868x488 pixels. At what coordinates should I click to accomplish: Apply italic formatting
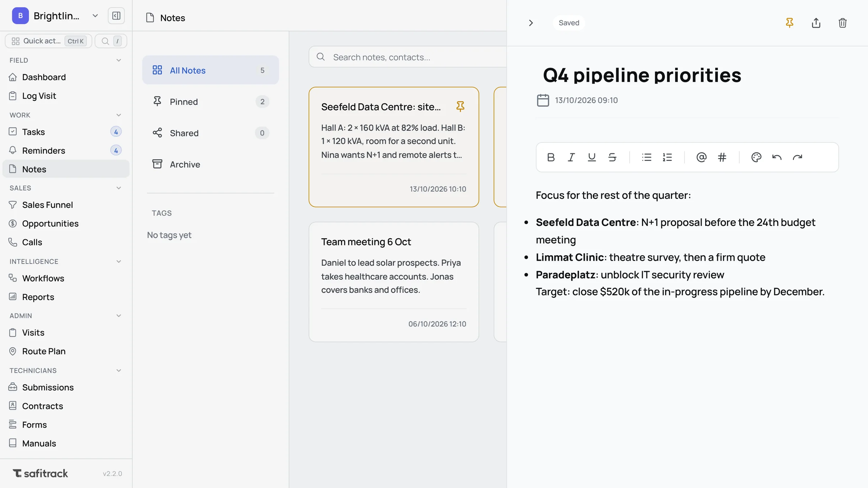pos(571,157)
